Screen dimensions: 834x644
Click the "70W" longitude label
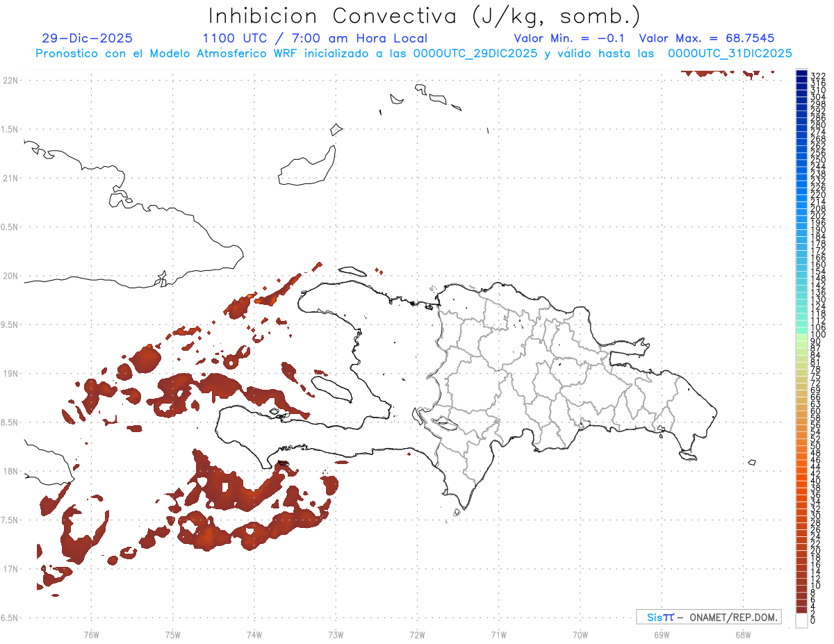(x=580, y=634)
